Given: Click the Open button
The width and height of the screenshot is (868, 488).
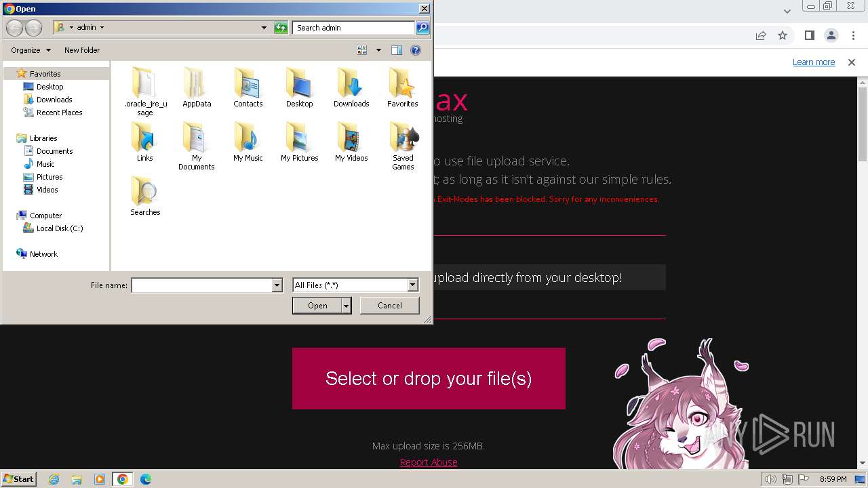Looking at the screenshot, I should coord(317,306).
